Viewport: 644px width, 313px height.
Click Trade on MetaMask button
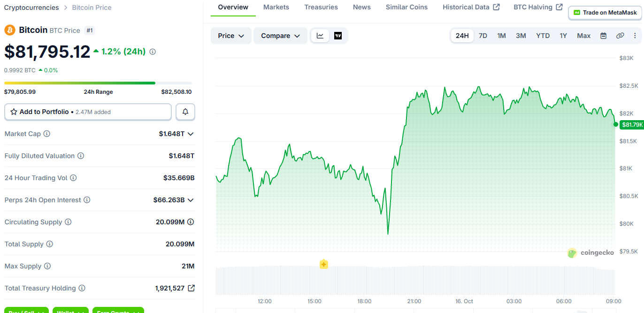[605, 13]
